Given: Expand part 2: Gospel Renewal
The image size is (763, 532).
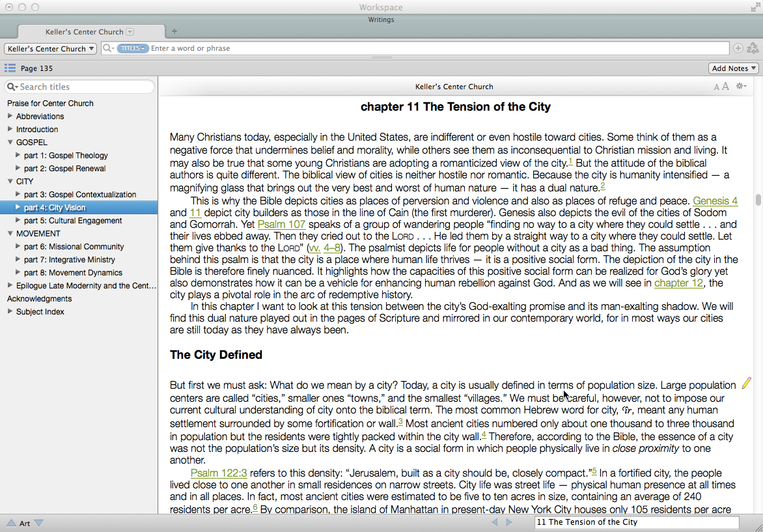Looking at the screenshot, I should (18, 168).
